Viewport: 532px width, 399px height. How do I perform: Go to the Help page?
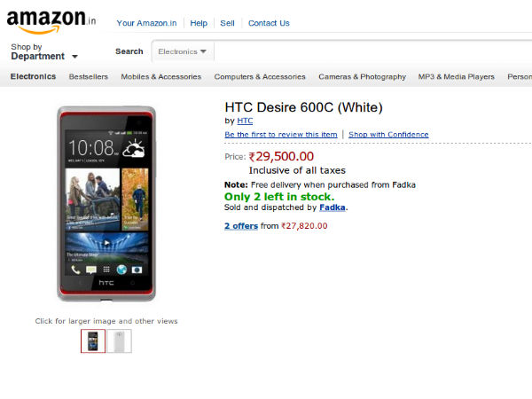coord(199,23)
